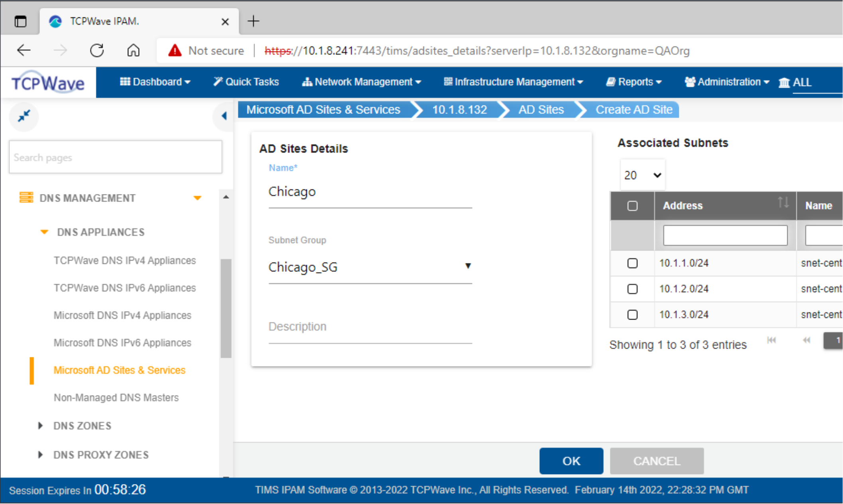Viewport: 843px width, 504px height.
Task: Open the tab actions menu icon
Action: pos(20,21)
